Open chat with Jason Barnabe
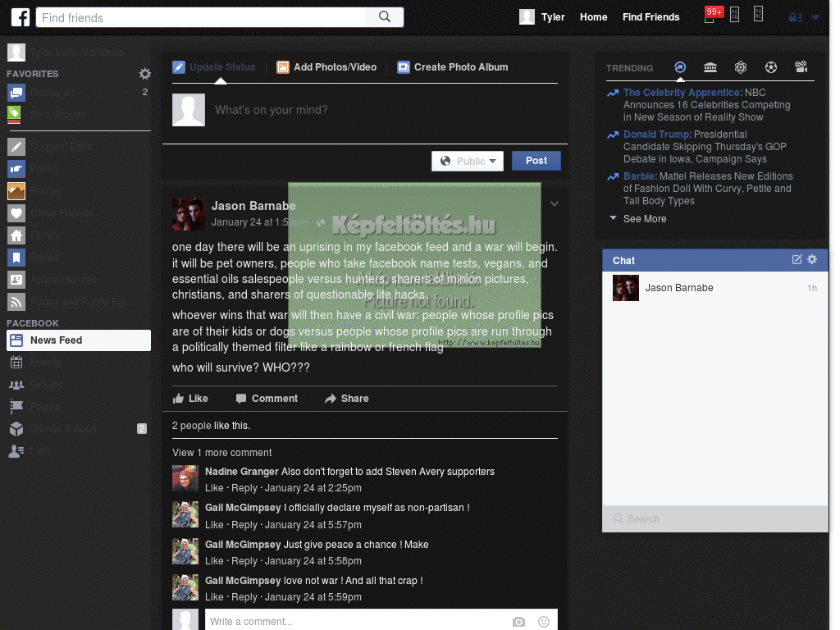This screenshot has height=630, width=840. [x=715, y=288]
